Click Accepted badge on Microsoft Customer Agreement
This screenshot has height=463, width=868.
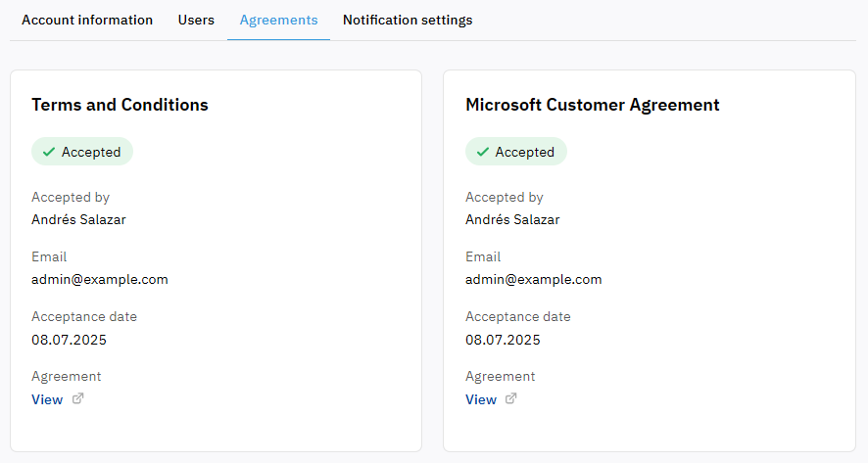[516, 152]
